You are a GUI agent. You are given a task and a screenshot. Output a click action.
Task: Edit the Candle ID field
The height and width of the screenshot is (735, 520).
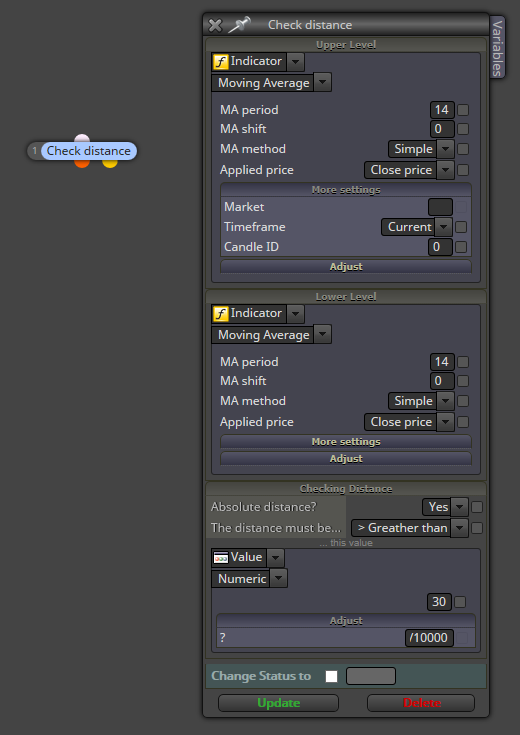(x=440, y=247)
